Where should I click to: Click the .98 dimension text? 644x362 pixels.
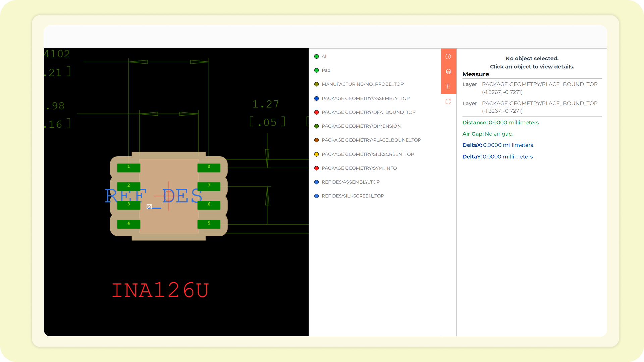(55, 106)
